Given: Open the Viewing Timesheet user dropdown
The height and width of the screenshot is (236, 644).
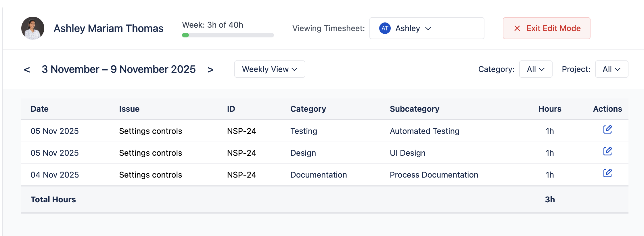Looking at the screenshot, I should (x=427, y=28).
